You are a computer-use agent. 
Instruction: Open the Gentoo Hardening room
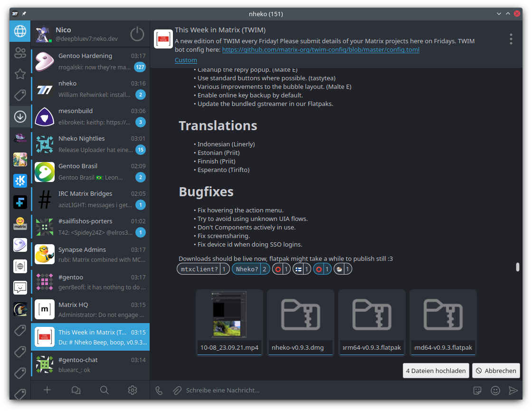[x=90, y=61]
